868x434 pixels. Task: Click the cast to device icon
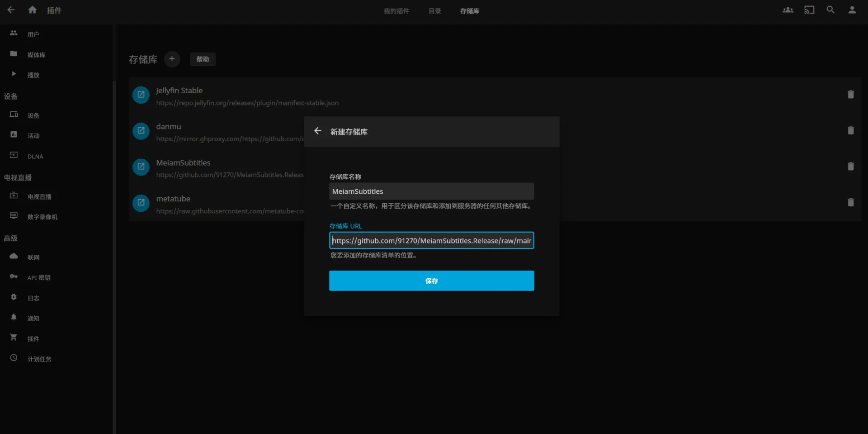tap(809, 10)
